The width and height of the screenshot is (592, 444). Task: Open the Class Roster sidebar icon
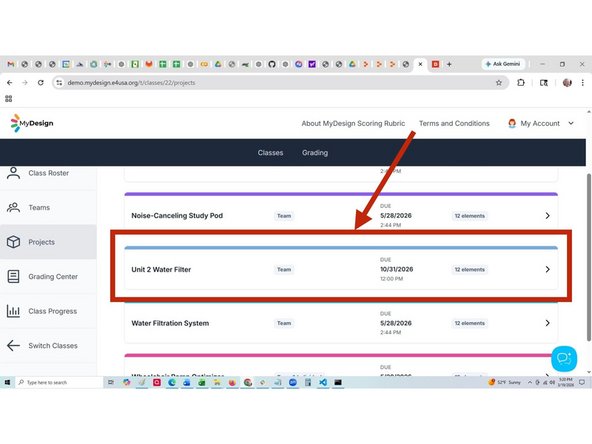tap(14, 173)
